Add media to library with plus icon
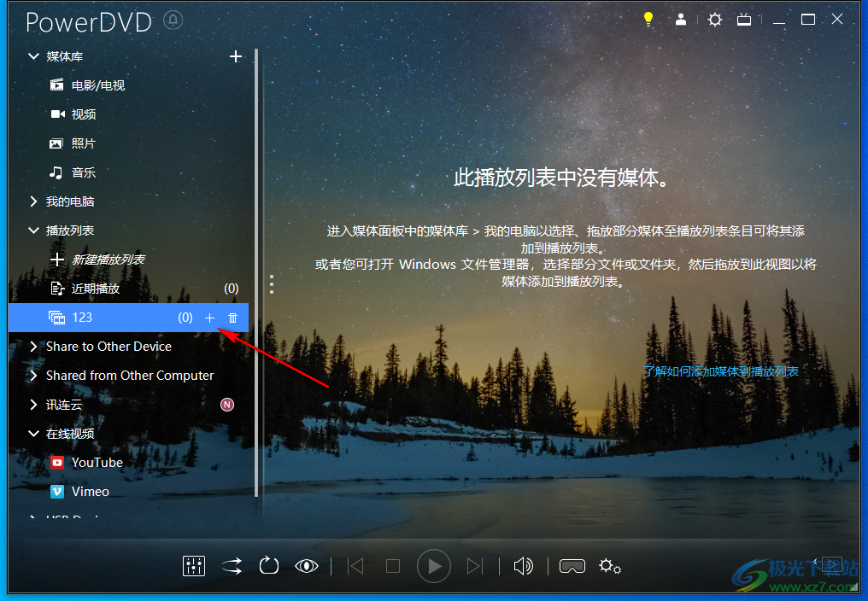 (x=236, y=56)
